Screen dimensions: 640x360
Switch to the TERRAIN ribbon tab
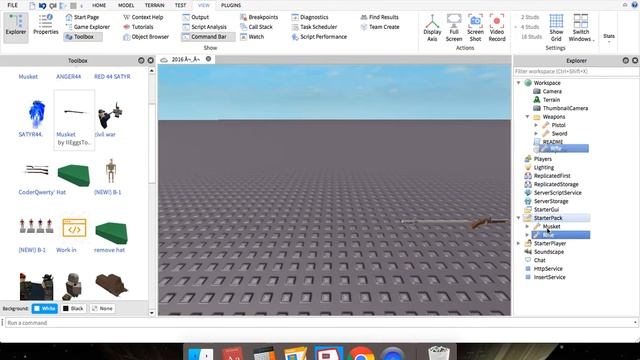[x=155, y=5]
